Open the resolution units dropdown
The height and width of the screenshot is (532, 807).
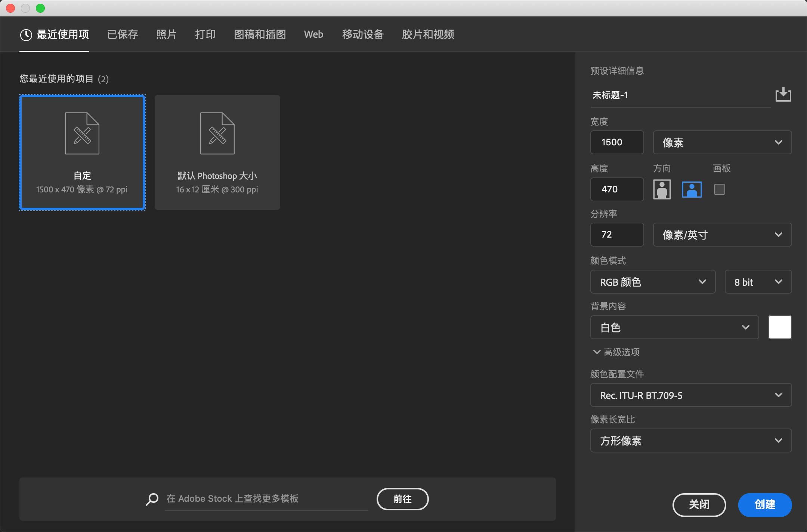(722, 235)
